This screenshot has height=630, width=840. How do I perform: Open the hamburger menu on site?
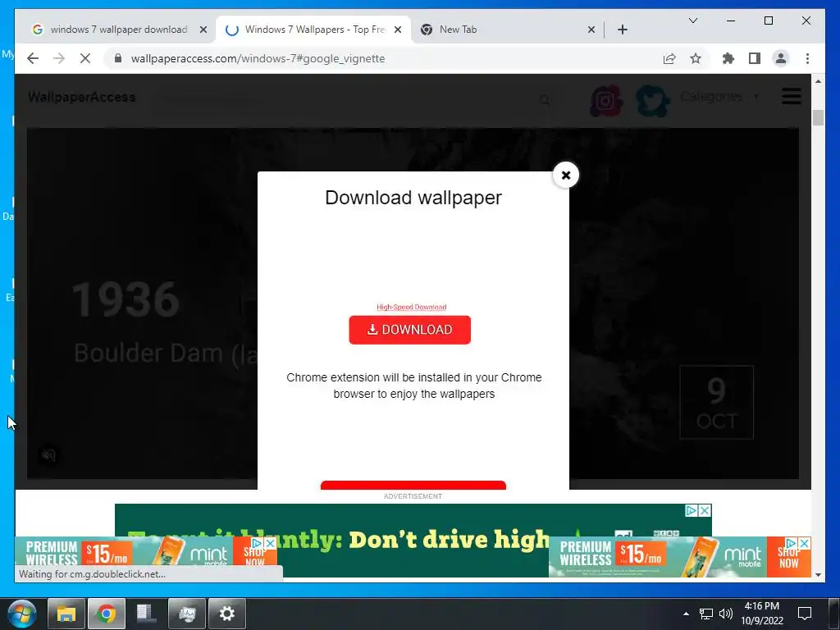coord(792,97)
